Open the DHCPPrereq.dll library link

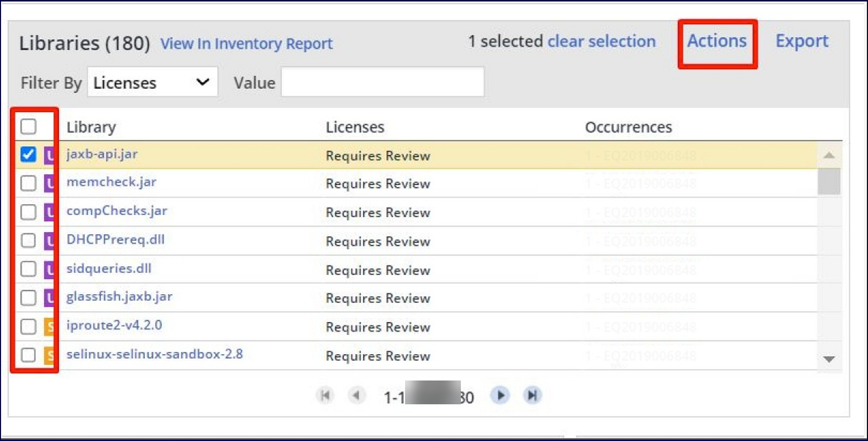pyautogui.click(x=115, y=240)
